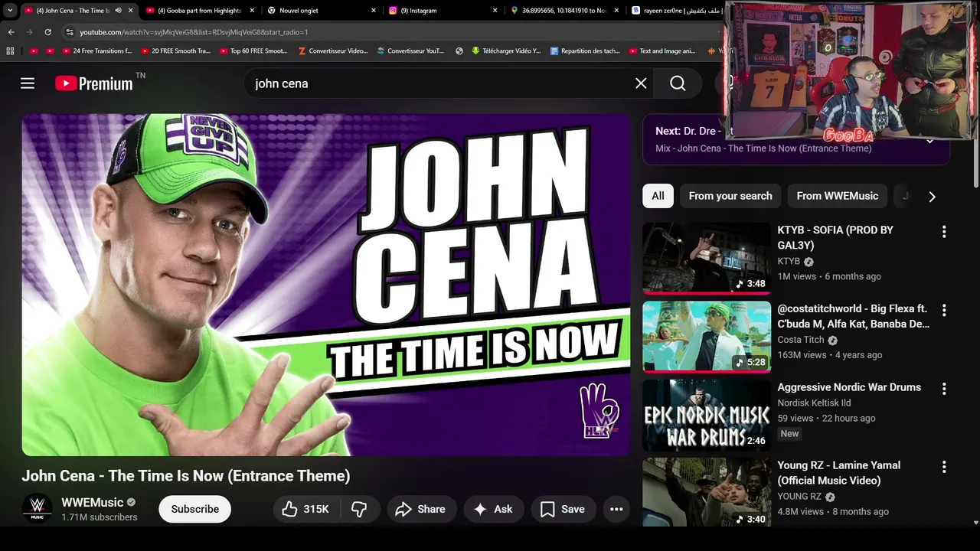Open the Mix - John Cena playlist title

pyautogui.click(x=763, y=148)
